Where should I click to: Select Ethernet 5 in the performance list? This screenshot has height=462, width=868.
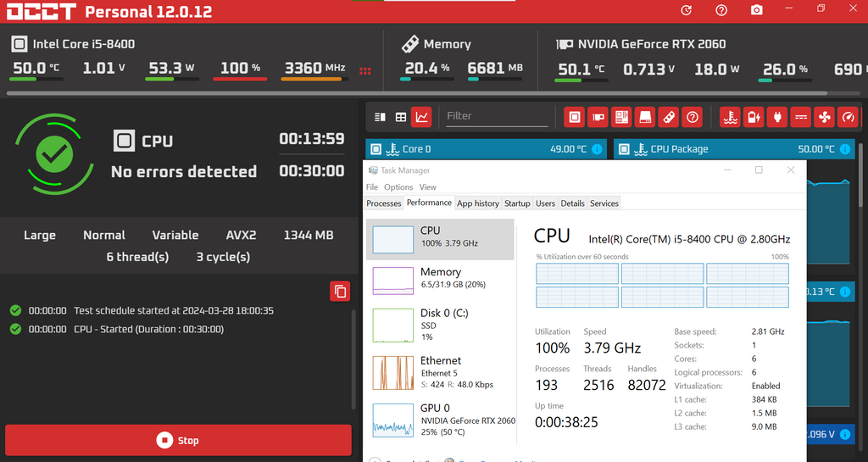coord(440,372)
